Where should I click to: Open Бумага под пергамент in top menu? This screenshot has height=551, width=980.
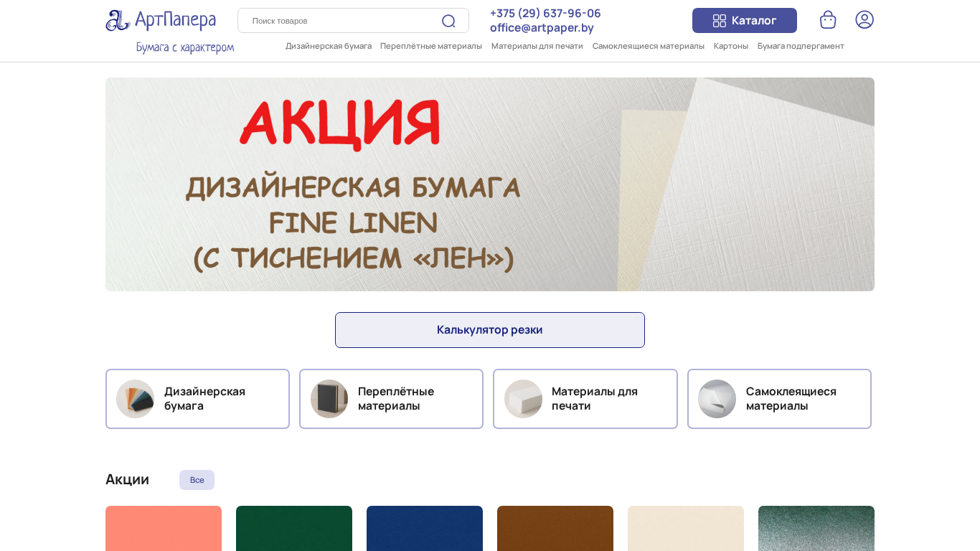(801, 46)
